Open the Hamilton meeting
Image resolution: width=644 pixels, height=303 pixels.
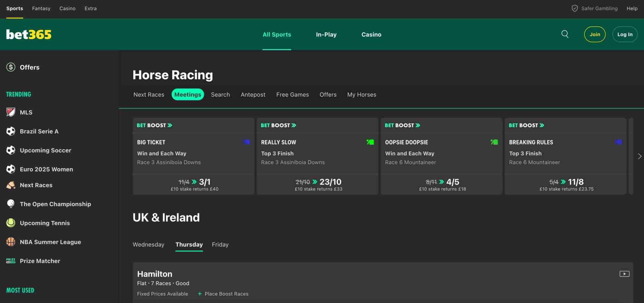155,274
